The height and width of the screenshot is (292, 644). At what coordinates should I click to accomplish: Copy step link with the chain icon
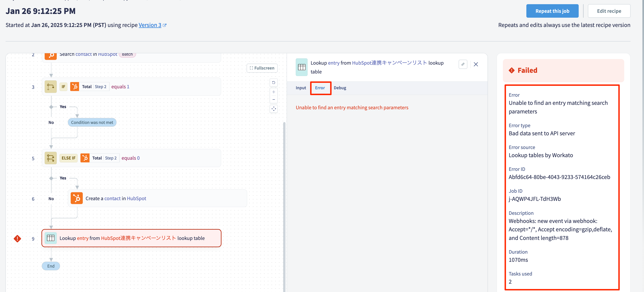pyautogui.click(x=463, y=64)
